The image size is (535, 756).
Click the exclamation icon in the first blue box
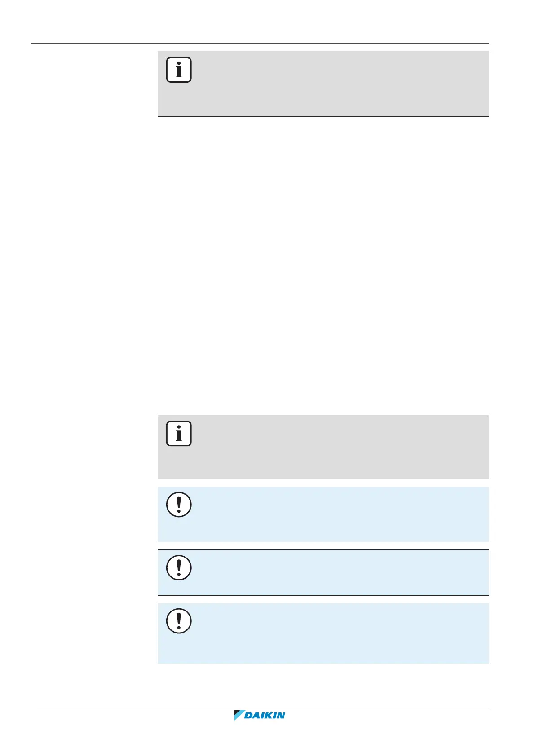pyautogui.click(x=179, y=505)
